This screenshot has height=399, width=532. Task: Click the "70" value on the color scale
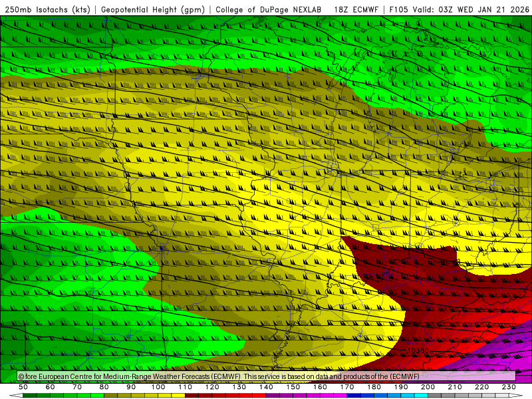coord(77,387)
